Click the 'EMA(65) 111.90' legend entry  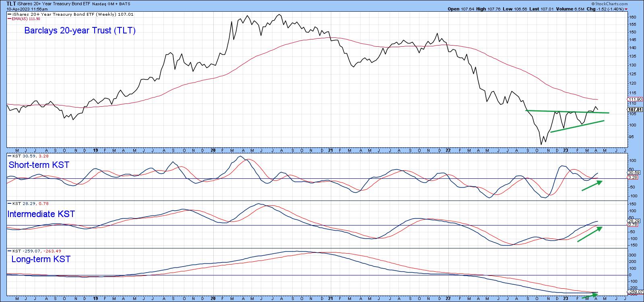[24, 19]
